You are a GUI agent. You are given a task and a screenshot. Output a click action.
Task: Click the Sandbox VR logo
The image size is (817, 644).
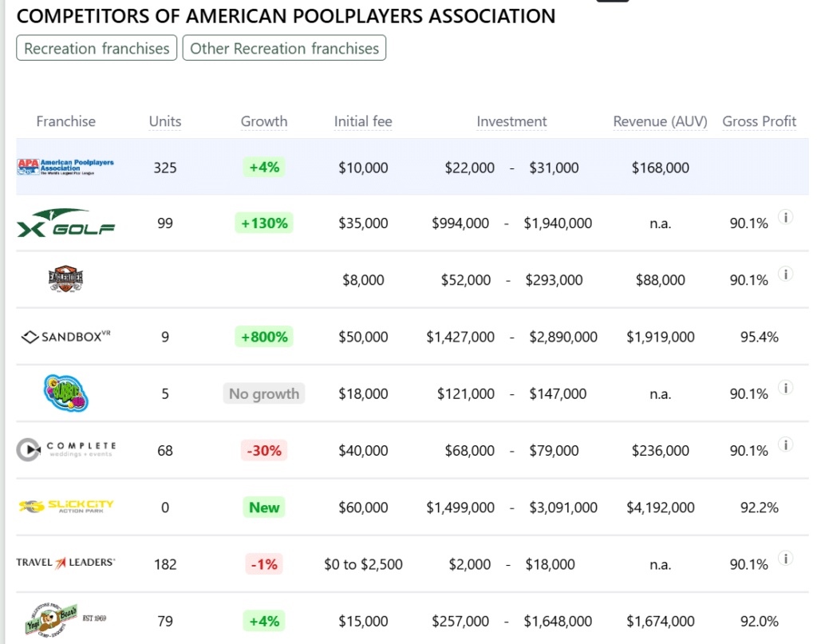65,337
